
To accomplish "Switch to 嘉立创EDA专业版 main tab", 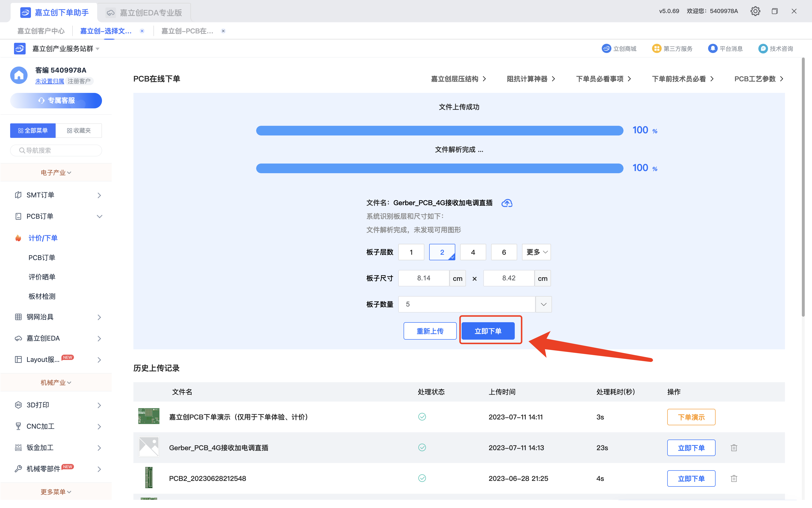I will click(x=144, y=13).
